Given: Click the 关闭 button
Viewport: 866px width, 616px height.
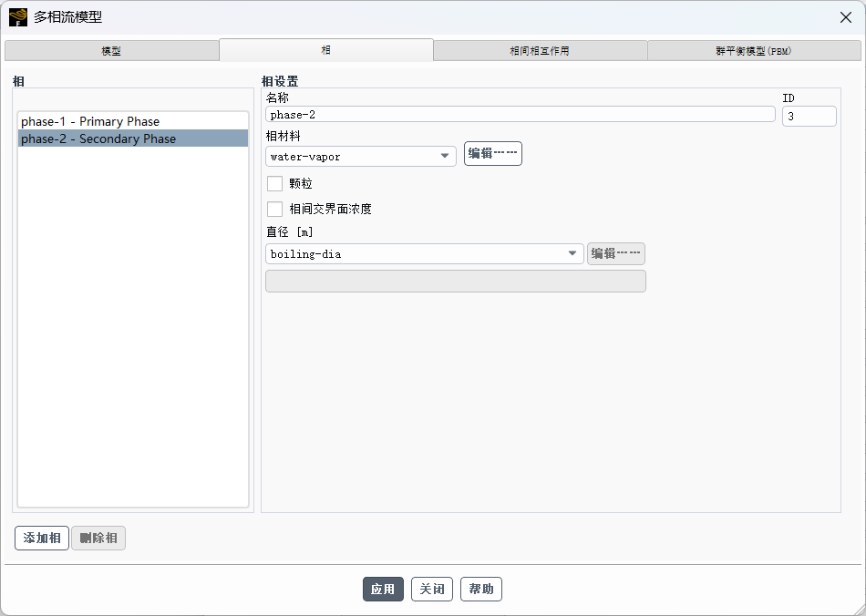Looking at the screenshot, I should pos(432,589).
